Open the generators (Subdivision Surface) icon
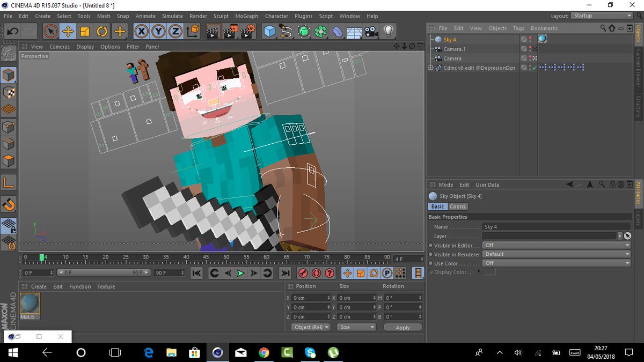644x362 pixels. coord(304,31)
